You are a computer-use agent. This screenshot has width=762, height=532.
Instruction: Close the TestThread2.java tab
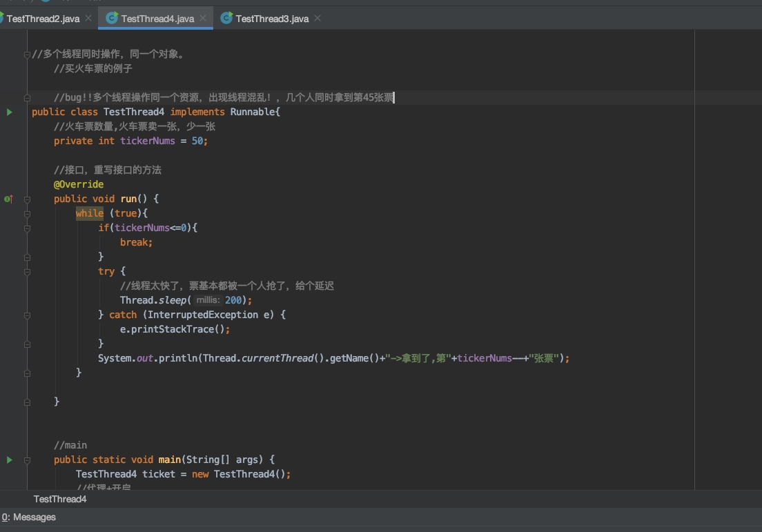tap(88, 18)
